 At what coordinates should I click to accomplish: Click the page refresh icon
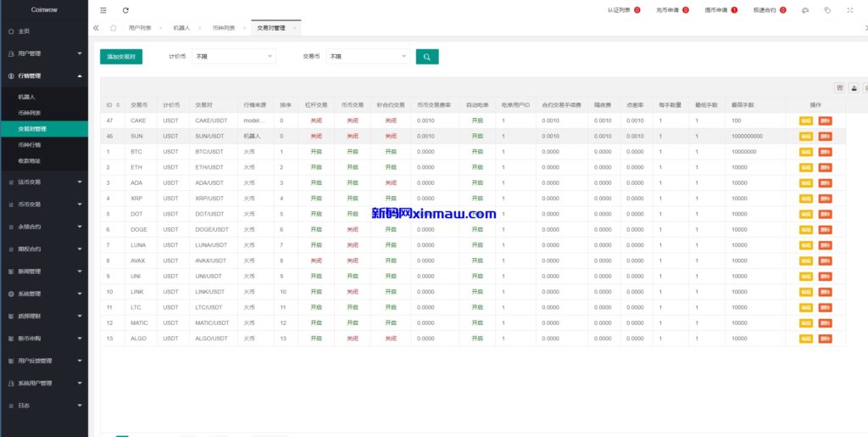click(126, 10)
